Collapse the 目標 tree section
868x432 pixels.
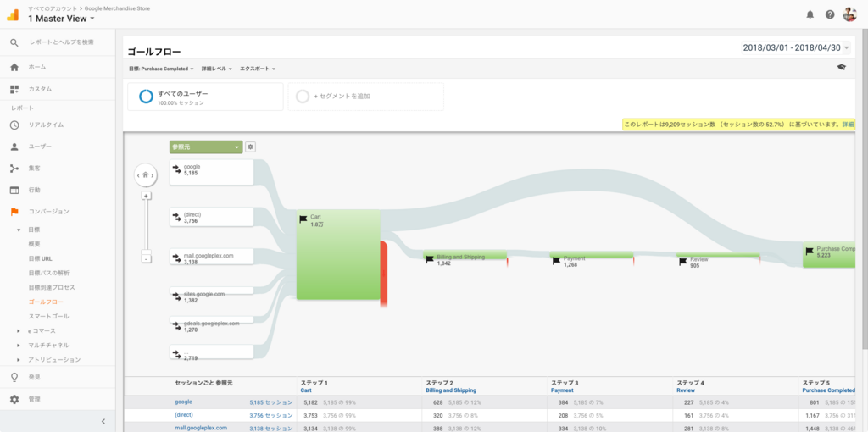[19, 230]
